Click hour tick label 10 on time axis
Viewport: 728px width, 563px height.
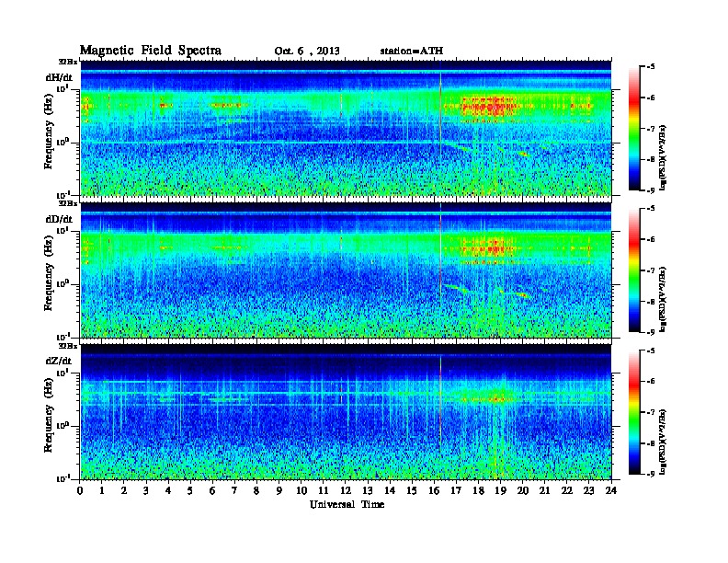coord(301,490)
